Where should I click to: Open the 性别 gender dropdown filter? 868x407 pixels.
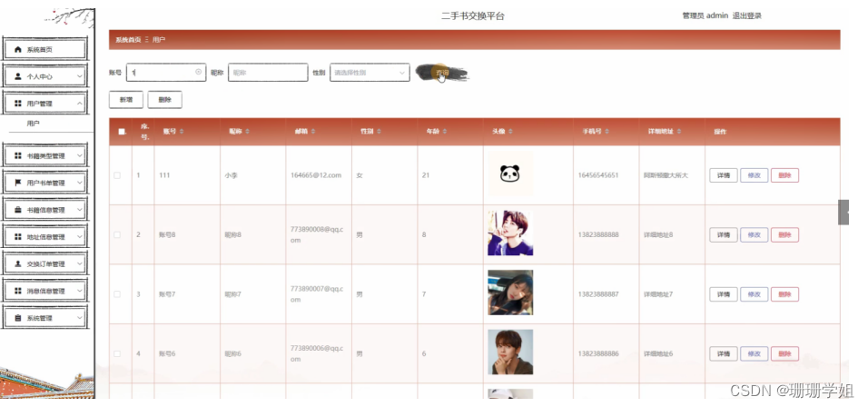(370, 73)
